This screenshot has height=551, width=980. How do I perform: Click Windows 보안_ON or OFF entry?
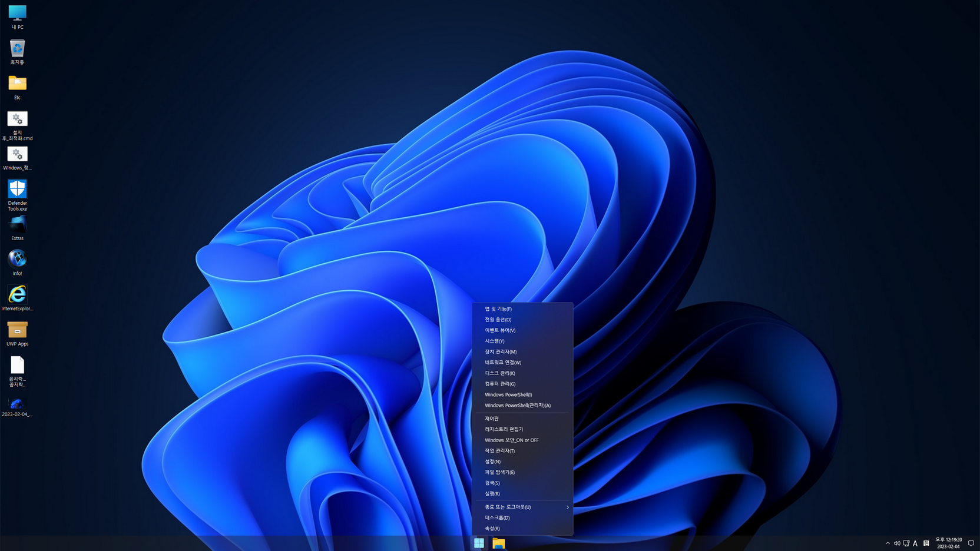(522, 440)
